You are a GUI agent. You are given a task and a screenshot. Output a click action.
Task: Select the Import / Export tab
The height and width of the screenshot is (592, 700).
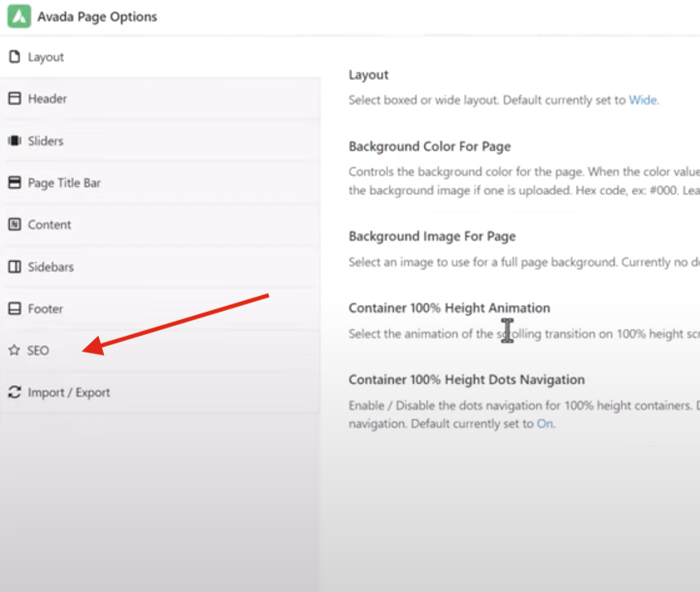point(160,392)
